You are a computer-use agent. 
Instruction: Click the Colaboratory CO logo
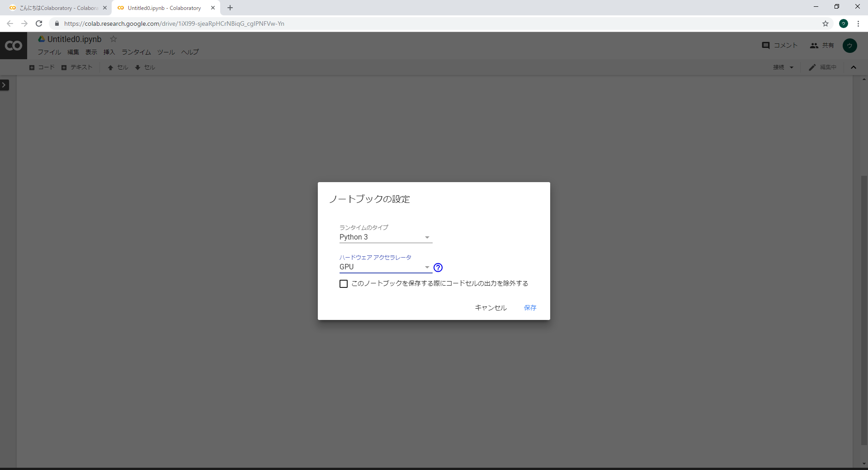point(14,45)
